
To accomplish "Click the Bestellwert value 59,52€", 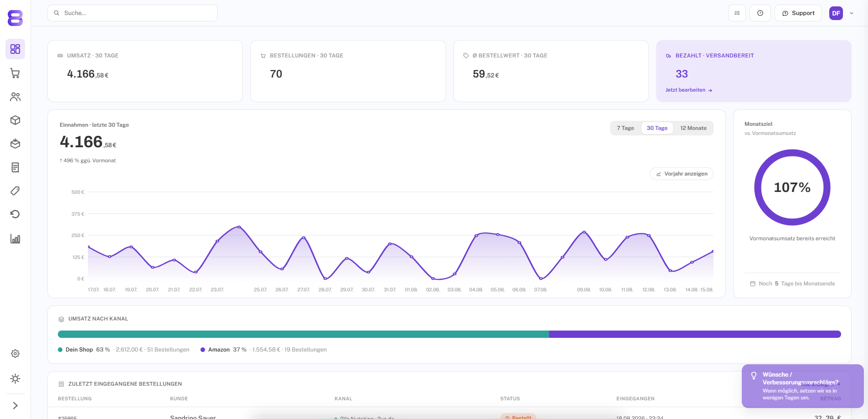I will point(486,74).
